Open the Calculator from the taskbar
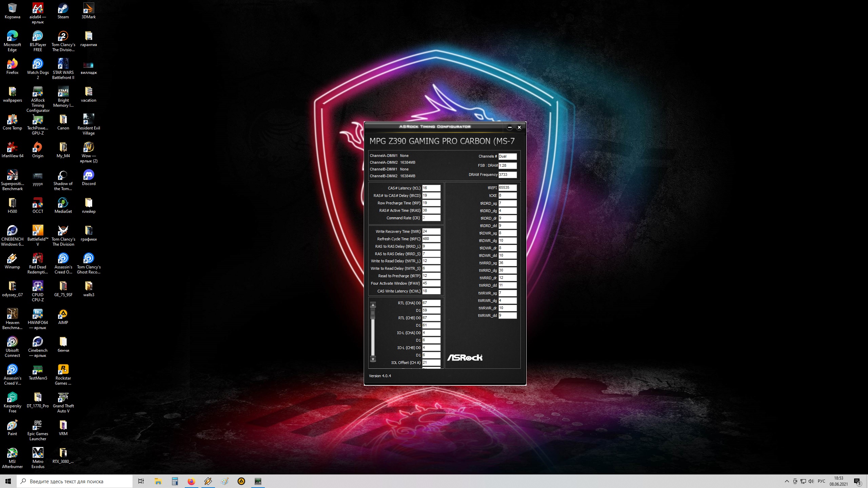The width and height of the screenshot is (868, 488). [x=175, y=481]
